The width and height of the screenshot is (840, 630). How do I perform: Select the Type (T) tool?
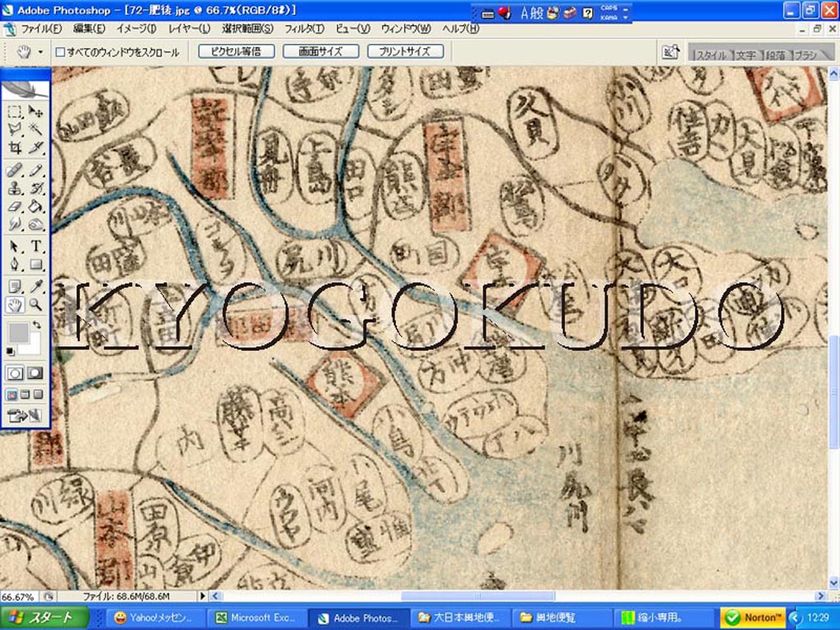(x=35, y=246)
